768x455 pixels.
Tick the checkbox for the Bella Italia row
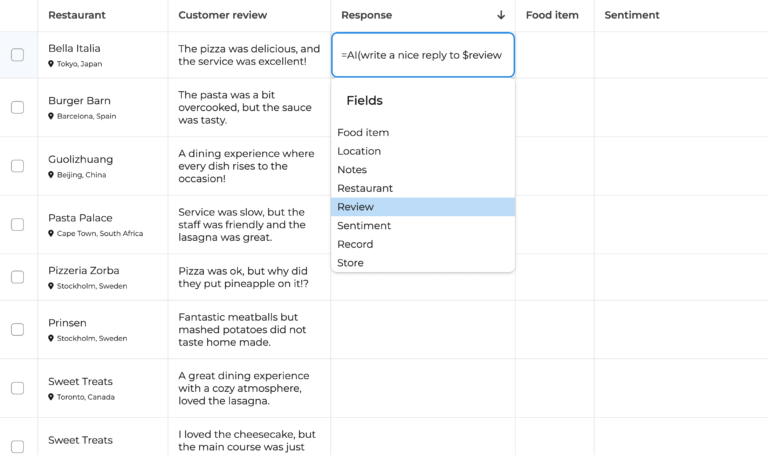tap(17, 55)
